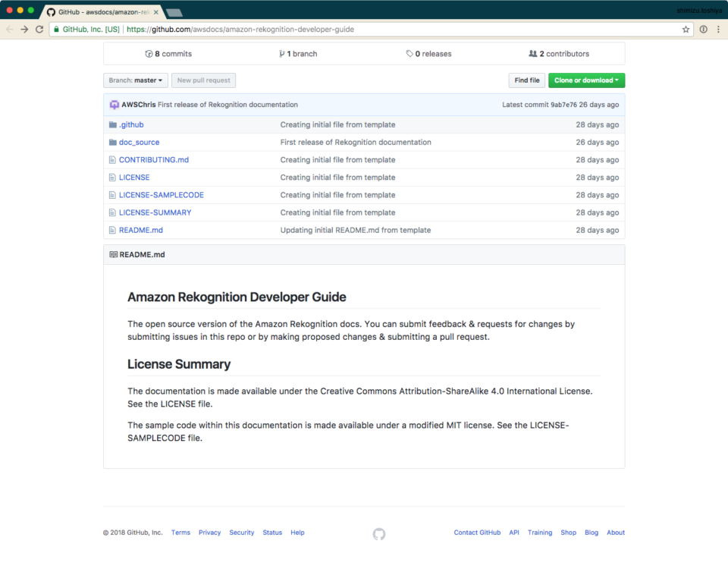Click the Find file button

click(526, 80)
